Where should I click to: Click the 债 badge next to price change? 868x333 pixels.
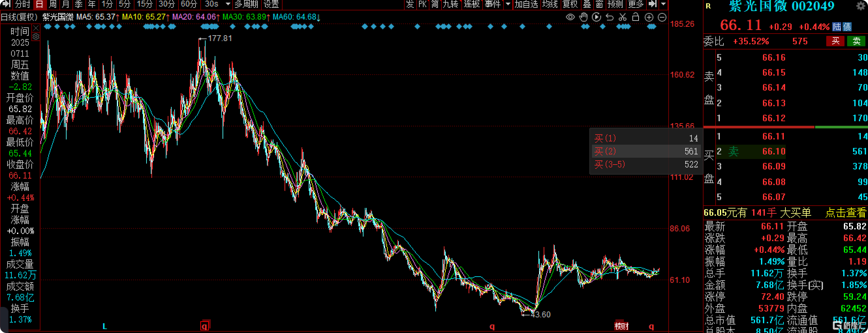pyautogui.click(x=847, y=27)
